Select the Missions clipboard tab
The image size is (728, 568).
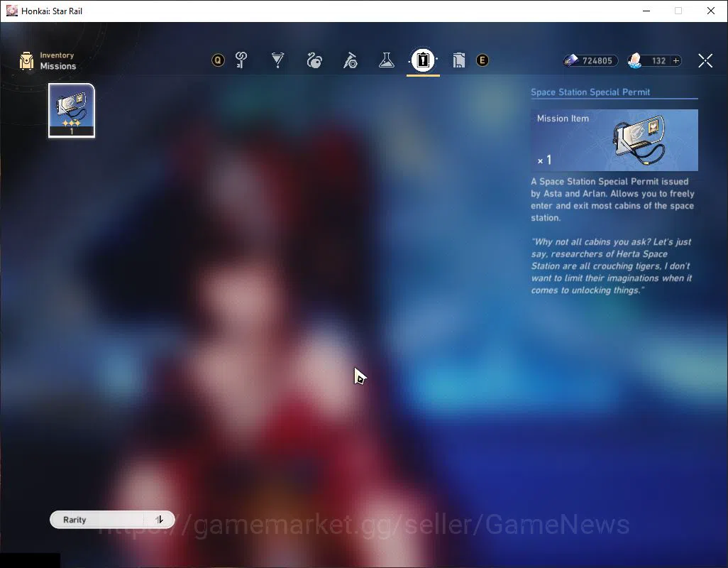[x=423, y=60]
